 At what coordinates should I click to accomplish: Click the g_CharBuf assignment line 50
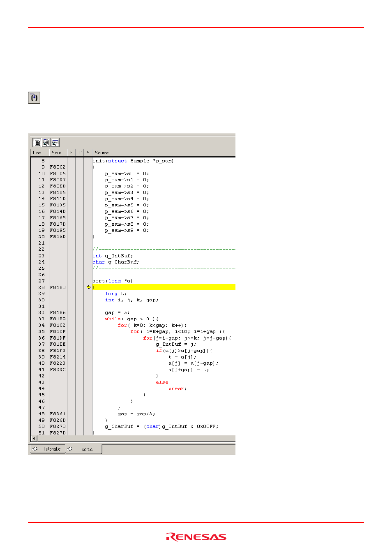pos(162,427)
